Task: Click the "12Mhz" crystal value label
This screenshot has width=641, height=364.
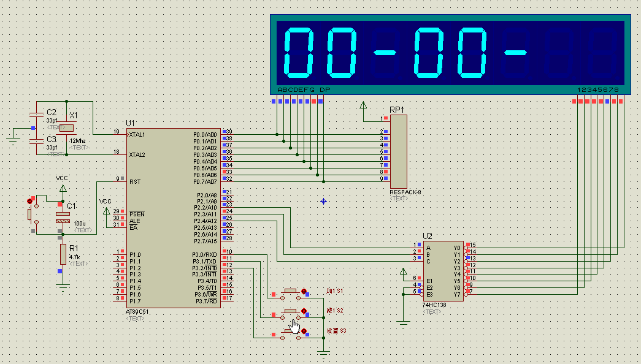Action: click(77, 141)
